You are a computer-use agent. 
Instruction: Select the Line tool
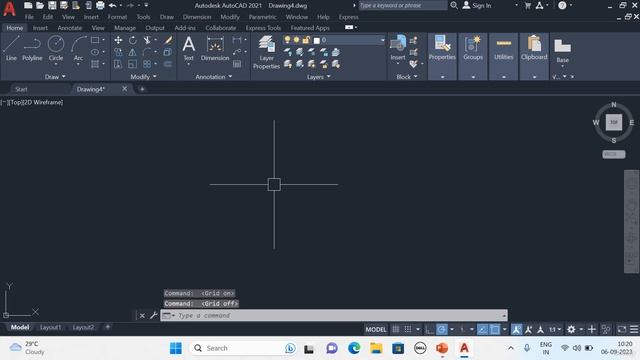tap(11, 48)
